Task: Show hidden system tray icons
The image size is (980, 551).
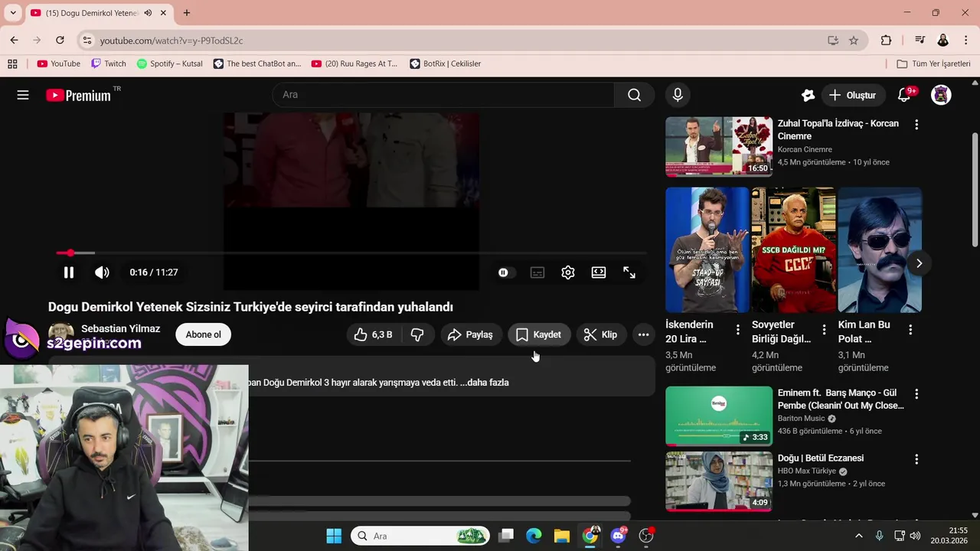Action: click(858, 536)
